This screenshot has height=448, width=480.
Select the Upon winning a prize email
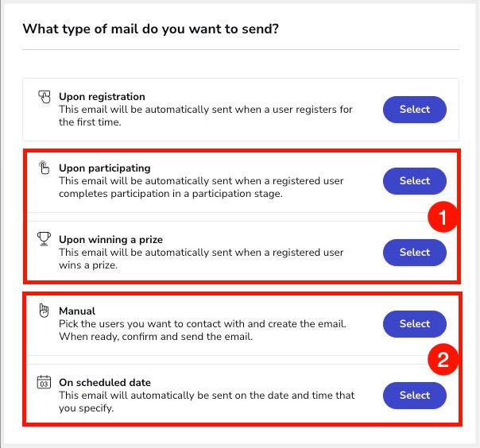pyautogui.click(x=415, y=253)
